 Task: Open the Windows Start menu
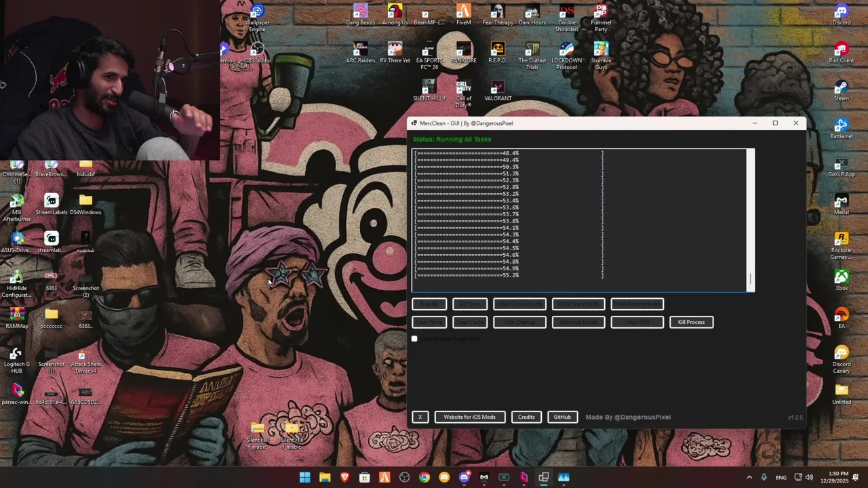[x=305, y=477]
